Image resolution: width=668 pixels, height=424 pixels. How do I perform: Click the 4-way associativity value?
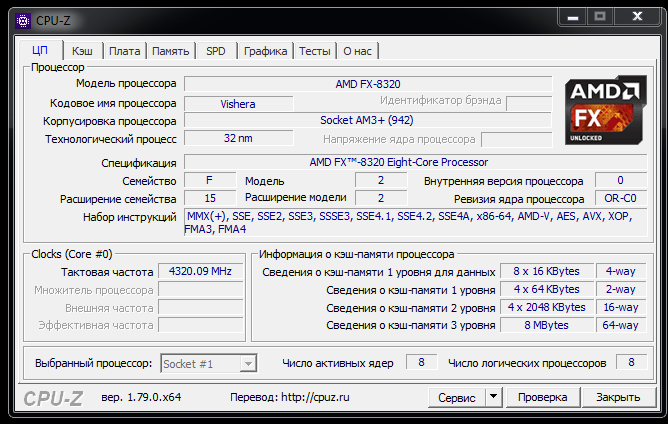(x=621, y=271)
